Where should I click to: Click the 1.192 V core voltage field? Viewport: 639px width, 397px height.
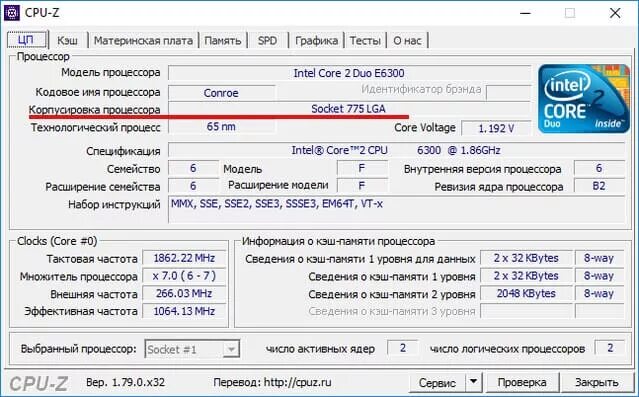(496, 128)
